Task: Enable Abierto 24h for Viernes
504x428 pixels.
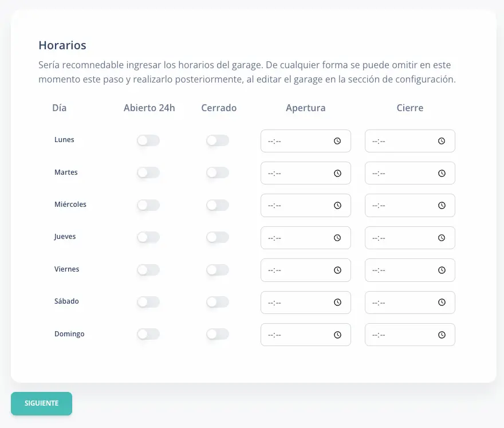Action: pos(148,270)
